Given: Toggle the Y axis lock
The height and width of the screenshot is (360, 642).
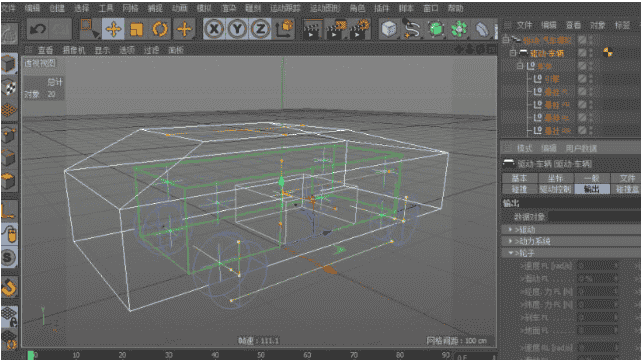Looking at the screenshot, I should click(x=237, y=29).
